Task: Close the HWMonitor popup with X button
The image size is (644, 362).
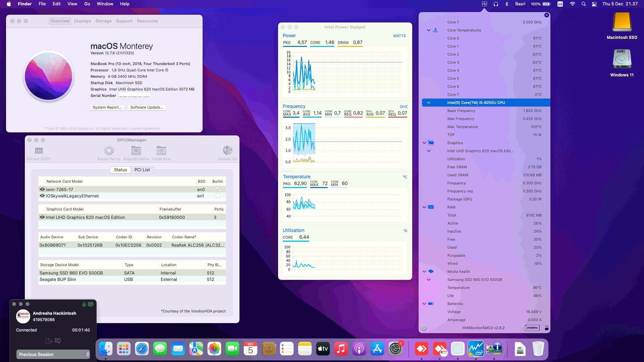Action: coord(546,15)
